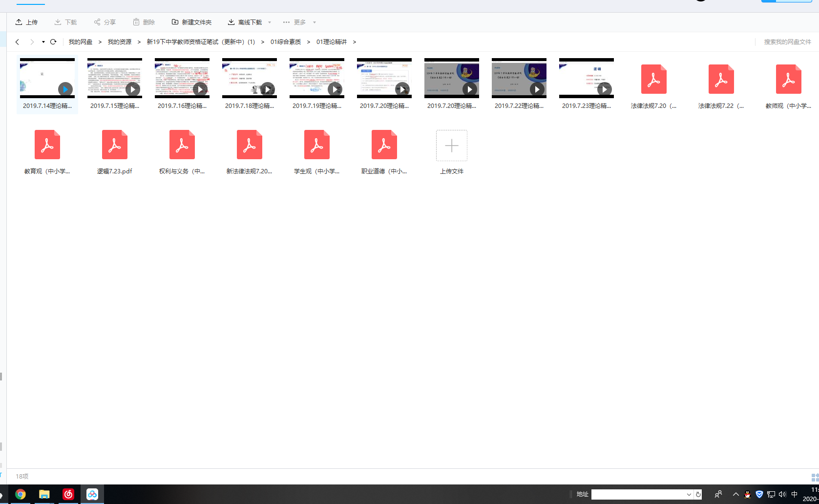Open the 逻辑7.23.pdf file
The height and width of the screenshot is (504, 819).
[x=115, y=145]
